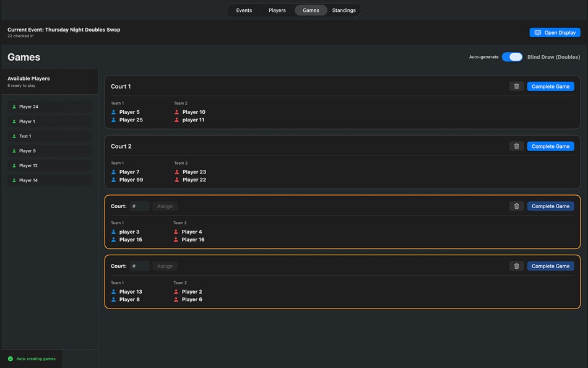
Task: Click Player 23 name on Court 2
Action: (194, 172)
